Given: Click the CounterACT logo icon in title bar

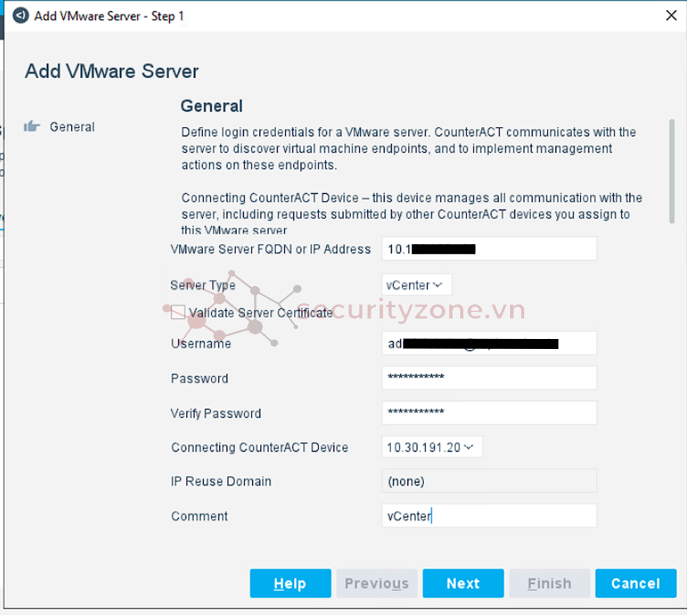Looking at the screenshot, I should click(20, 16).
